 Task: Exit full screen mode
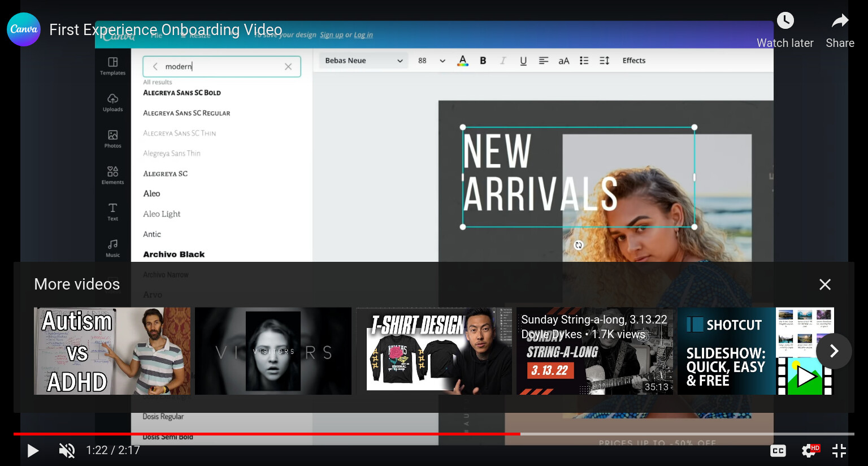[839, 451]
